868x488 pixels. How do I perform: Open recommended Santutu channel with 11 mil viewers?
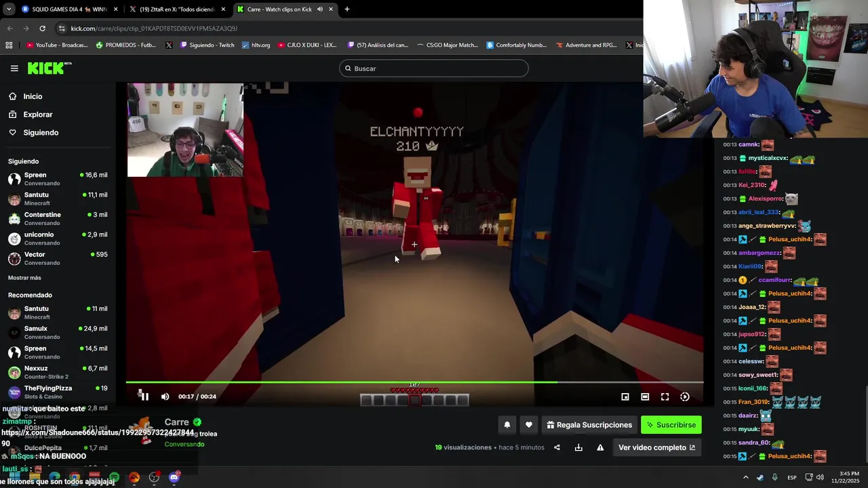(x=58, y=312)
